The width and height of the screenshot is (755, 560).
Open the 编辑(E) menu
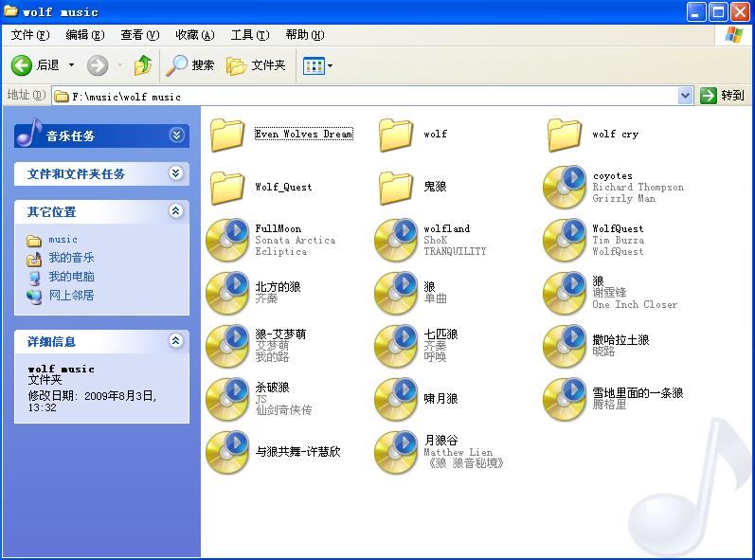pyautogui.click(x=85, y=35)
